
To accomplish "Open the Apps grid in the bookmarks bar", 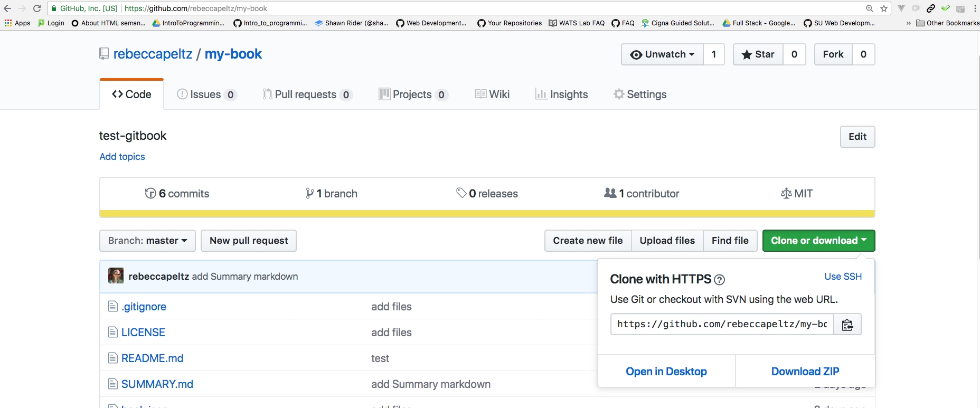I will point(17,23).
